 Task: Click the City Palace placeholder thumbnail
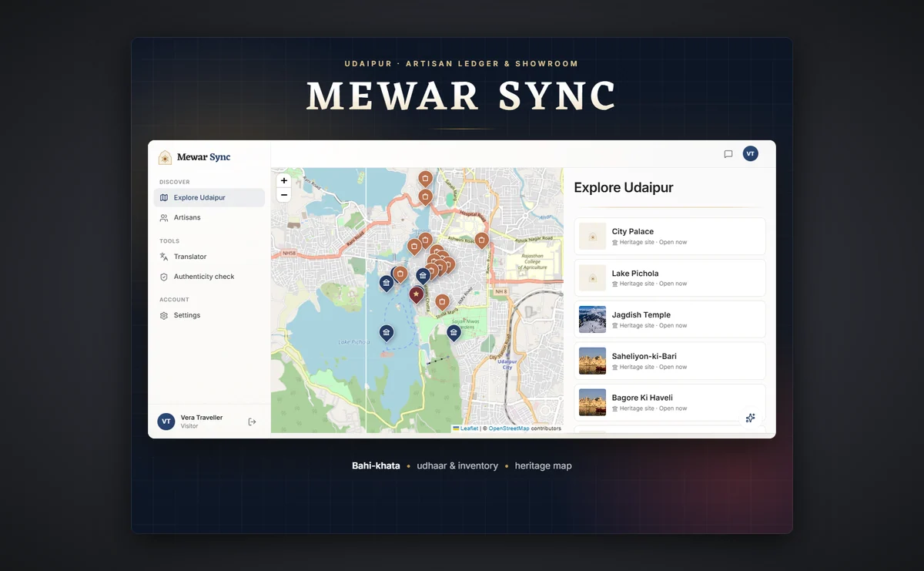coord(593,237)
